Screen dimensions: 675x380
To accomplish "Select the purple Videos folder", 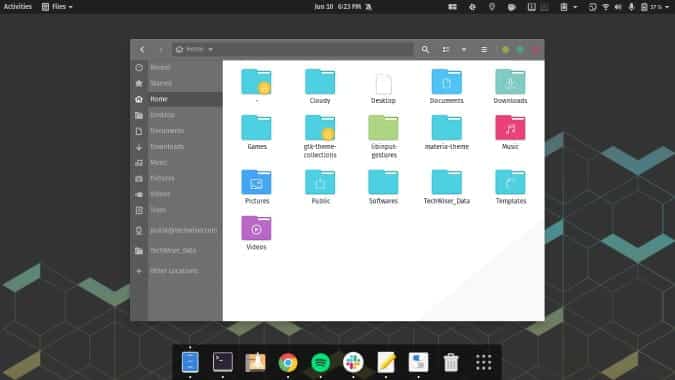I will coord(257,232).
